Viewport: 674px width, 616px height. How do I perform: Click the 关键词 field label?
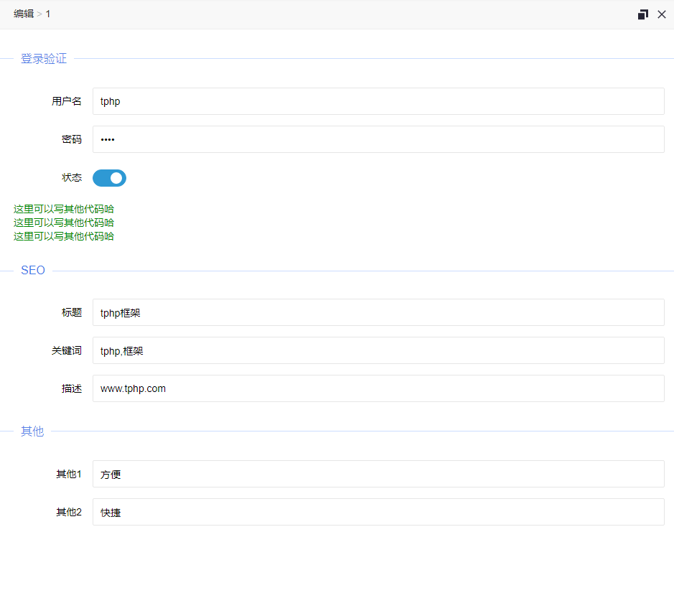click(67, 351)
